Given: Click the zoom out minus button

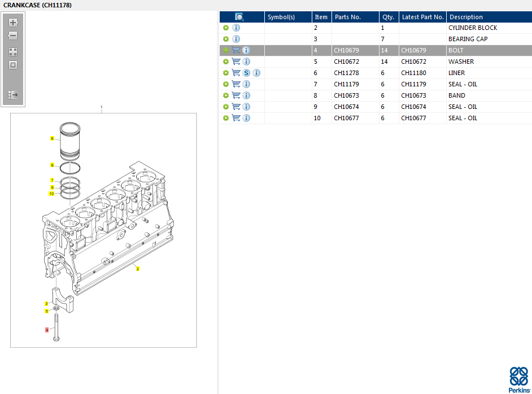Looking at the screenshot, I should 13,36.
